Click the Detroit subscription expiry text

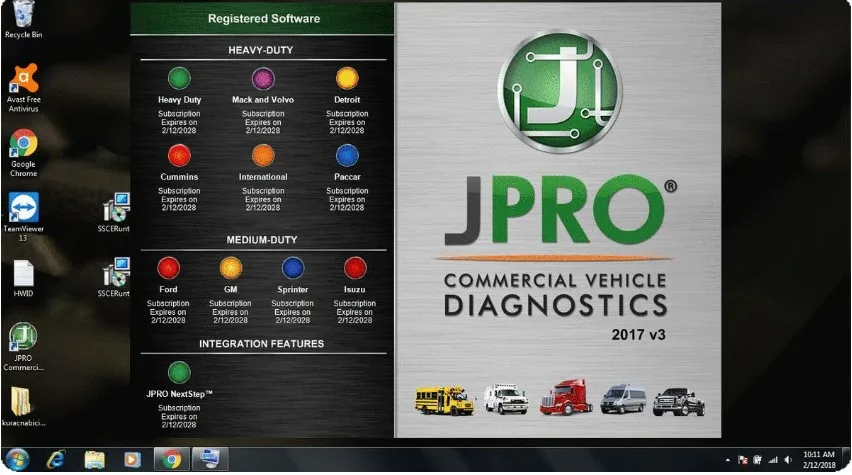tap(347, 122)
